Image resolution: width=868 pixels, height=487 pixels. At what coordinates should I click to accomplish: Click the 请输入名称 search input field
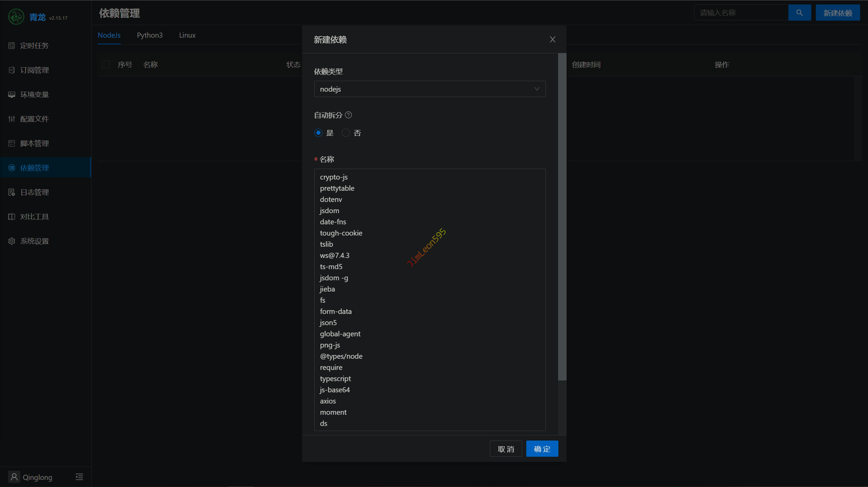tap(741, 13)
